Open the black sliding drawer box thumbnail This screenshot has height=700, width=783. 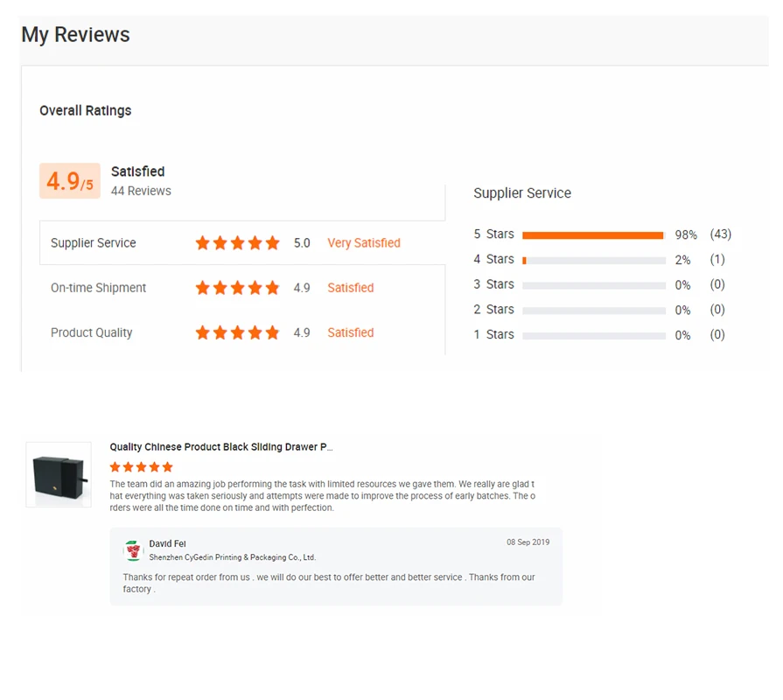(59, 474)
